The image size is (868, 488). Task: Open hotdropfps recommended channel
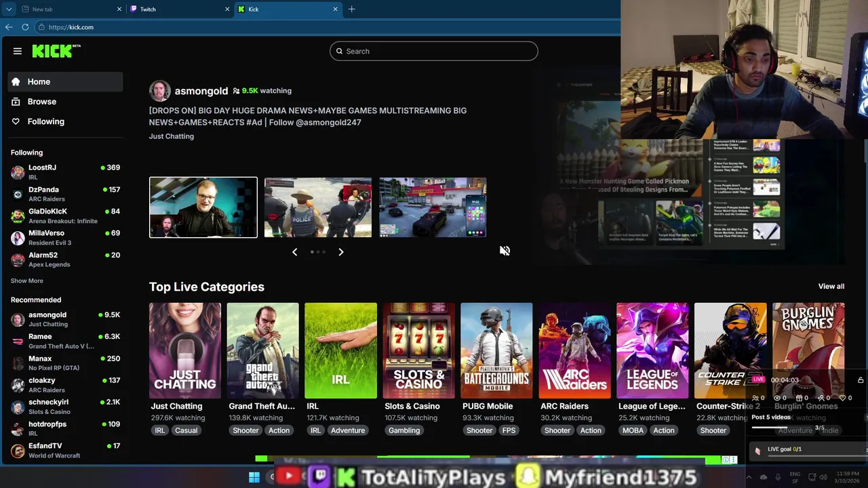65,428
